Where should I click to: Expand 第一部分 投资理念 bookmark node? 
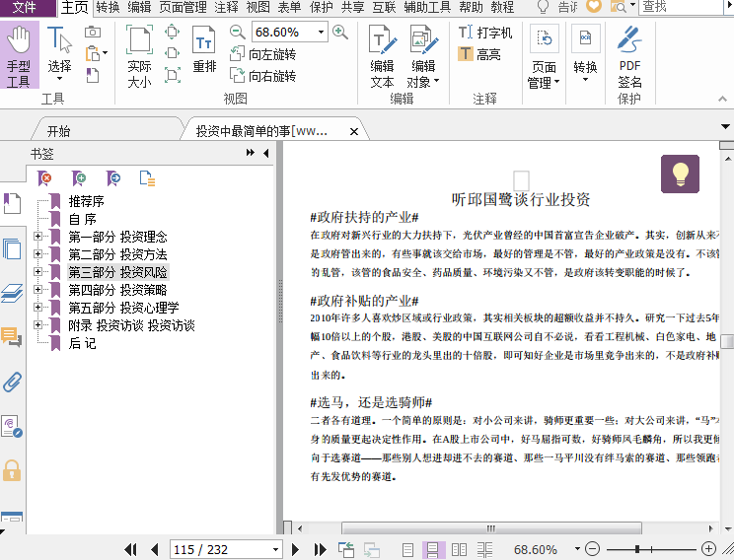(37, 237)
